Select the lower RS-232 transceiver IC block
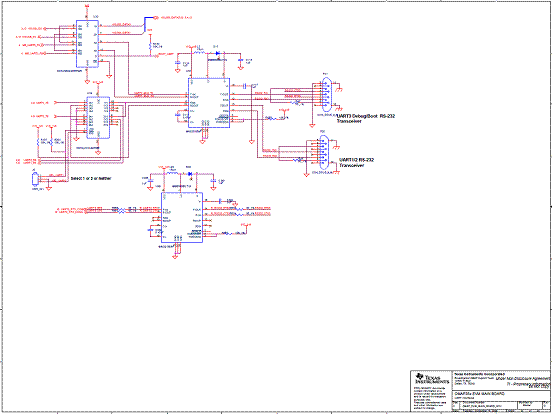553x415 pixels. [x=182, y=218]
